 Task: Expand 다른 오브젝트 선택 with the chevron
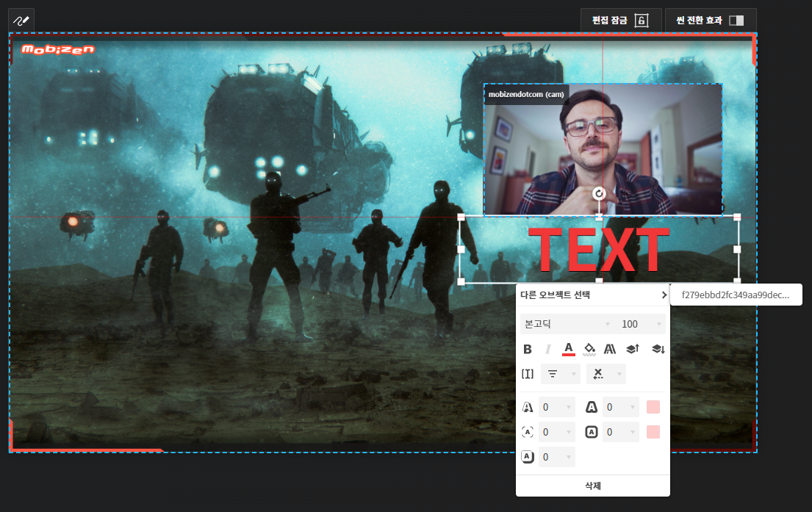pos(664,294)
